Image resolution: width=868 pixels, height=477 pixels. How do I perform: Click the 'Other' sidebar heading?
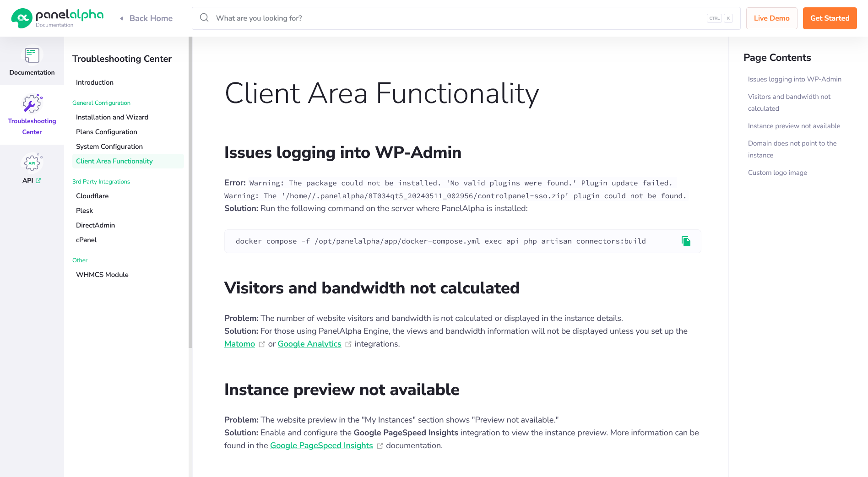(x=80, y=260)
